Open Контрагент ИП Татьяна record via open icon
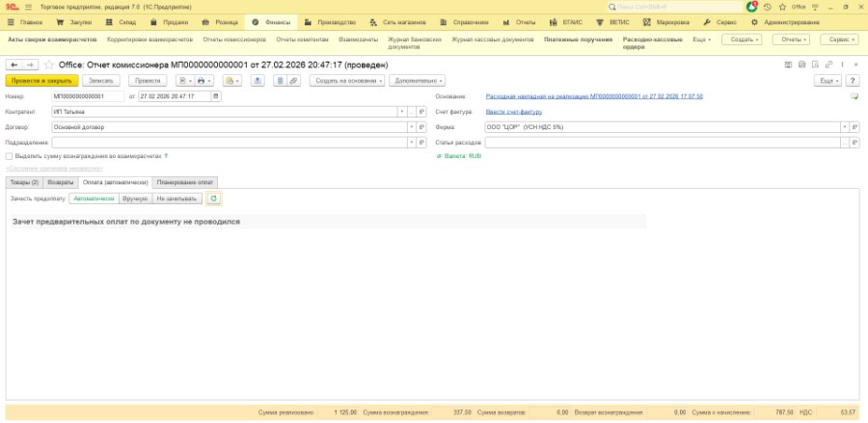Viewport: 868px width, 423px height. click(x=421, y=112)
